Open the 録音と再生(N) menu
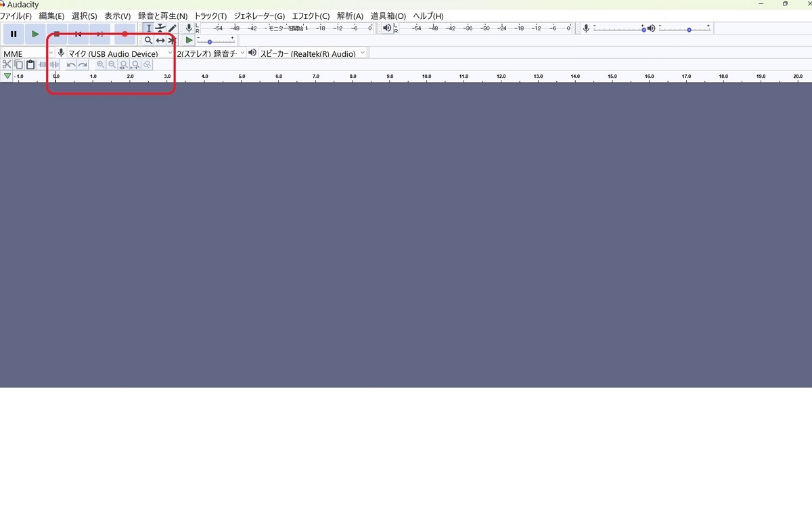812x525 pixels. pyautogui.click(x=162, y=16)
